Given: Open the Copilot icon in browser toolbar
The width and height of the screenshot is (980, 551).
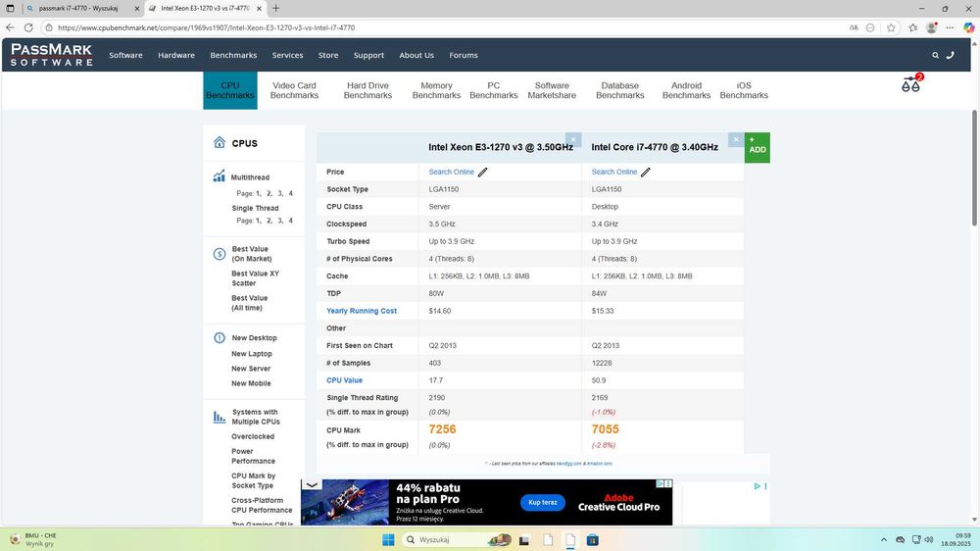Looking at the screenshot, I should point(969,27).
